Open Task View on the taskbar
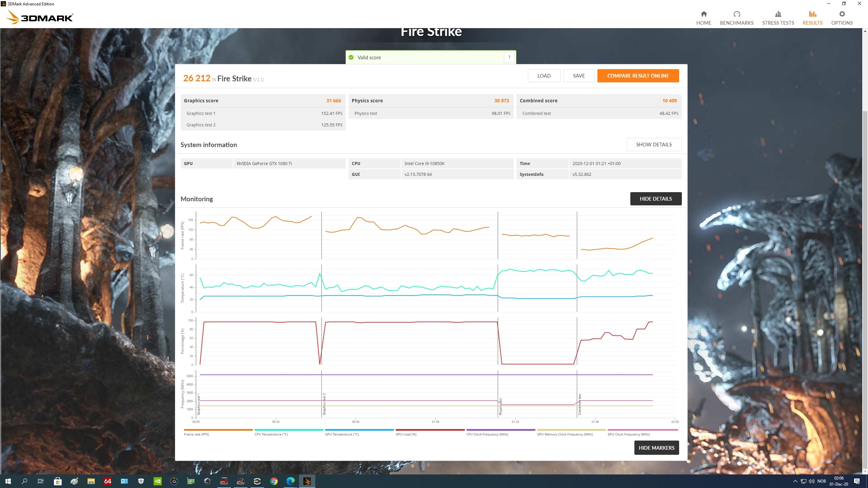868x488 pixels. coord(40,481)
